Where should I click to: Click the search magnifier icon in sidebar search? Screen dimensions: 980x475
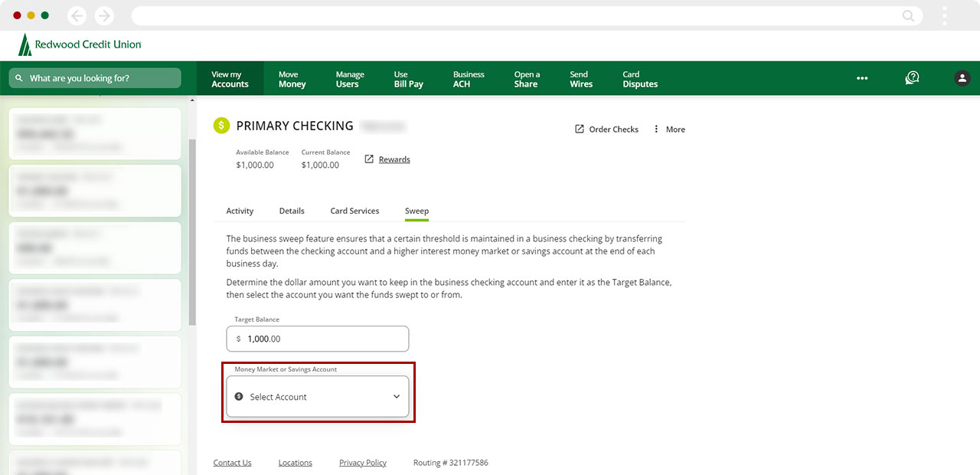(x=19, y=78)
